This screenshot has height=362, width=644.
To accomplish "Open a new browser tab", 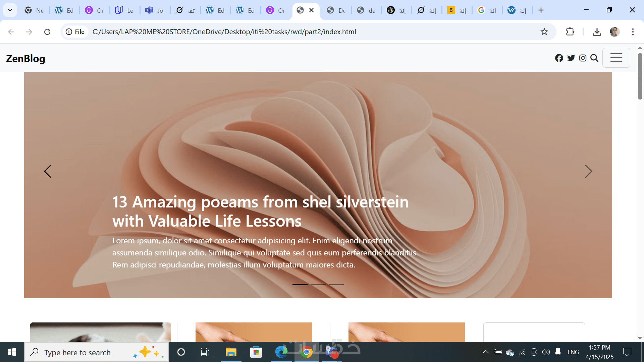I will 541,10.
